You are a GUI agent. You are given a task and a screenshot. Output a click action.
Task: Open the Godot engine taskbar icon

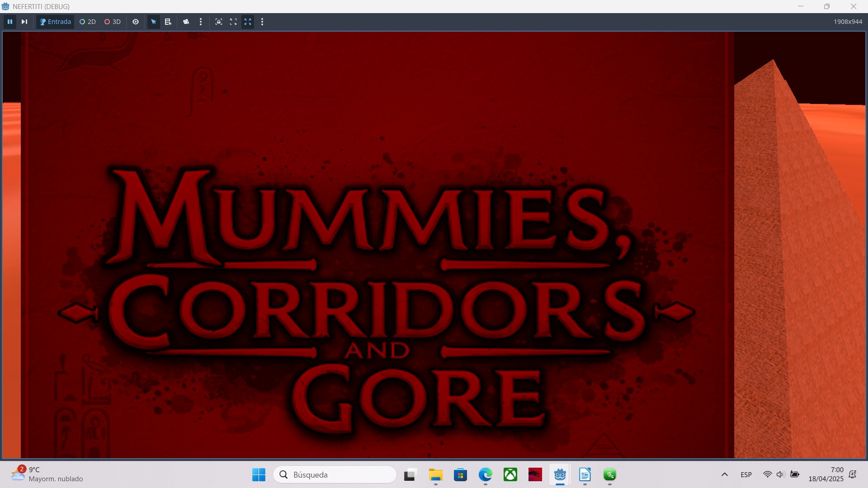[x=560, y=474]
